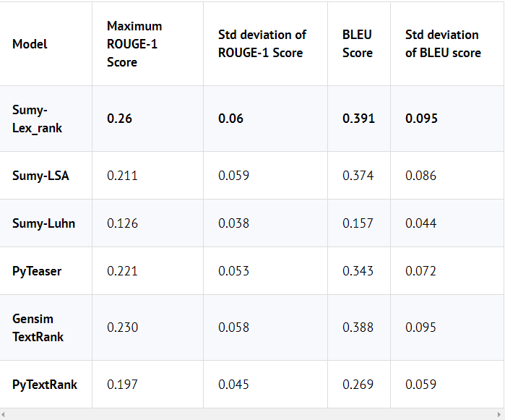The image size is (505, 420).
Task: Click the horizontal scrollbar track
Action: (x=252, y=414)
